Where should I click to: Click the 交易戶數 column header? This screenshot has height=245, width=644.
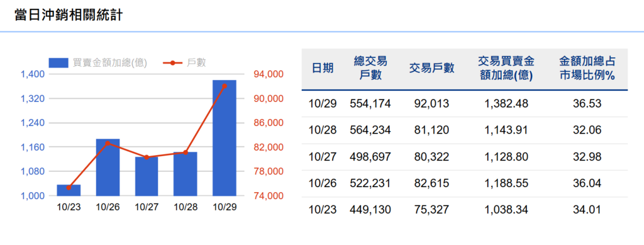pos(431,68)
